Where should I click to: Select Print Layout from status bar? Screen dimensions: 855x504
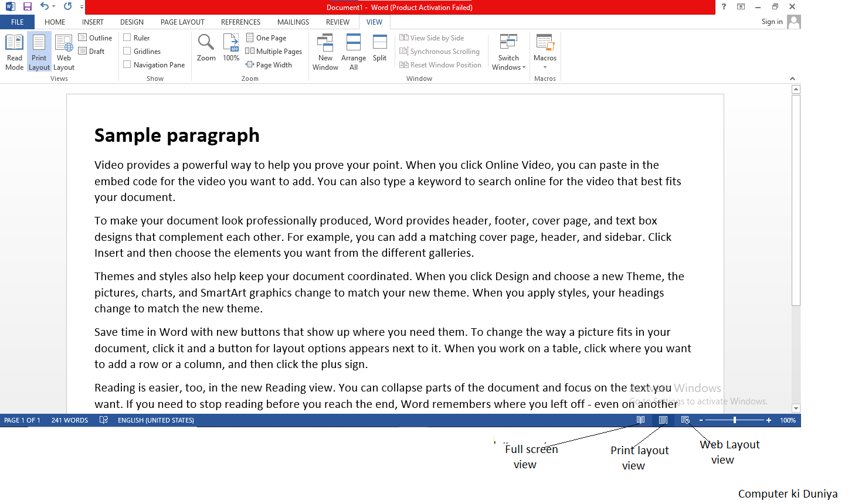[663, 420]
